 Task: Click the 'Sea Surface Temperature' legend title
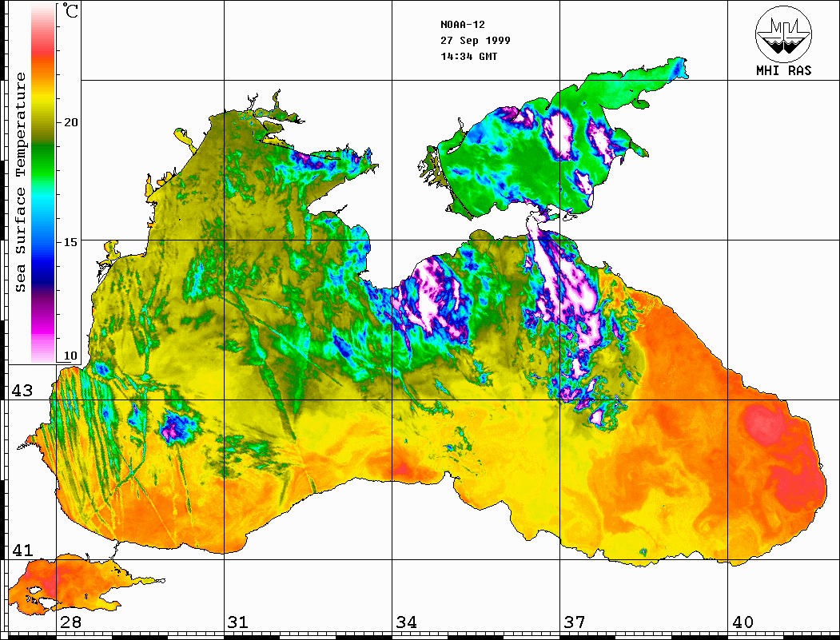20,182
